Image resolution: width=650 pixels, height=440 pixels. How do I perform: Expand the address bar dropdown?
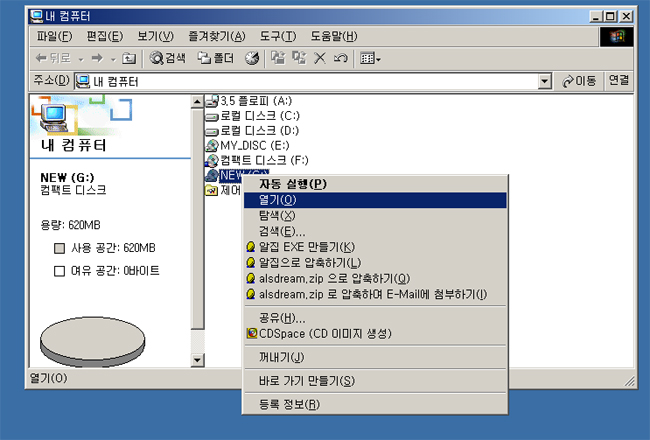pyautogui.click(x=545, y=81)
